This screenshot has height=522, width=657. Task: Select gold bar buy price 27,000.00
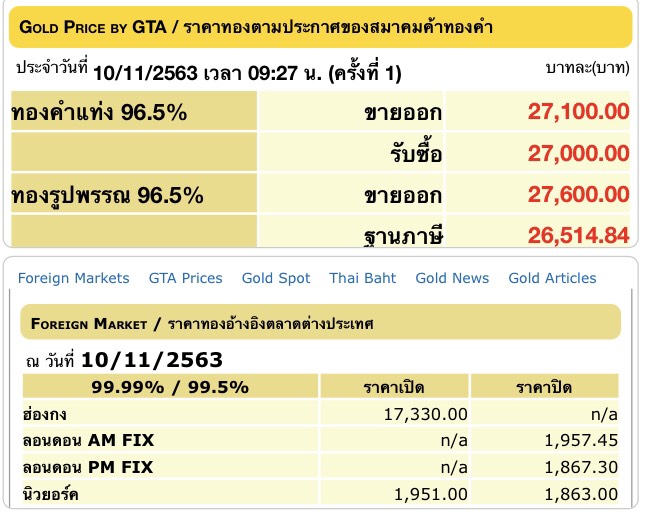coord(578,153)
